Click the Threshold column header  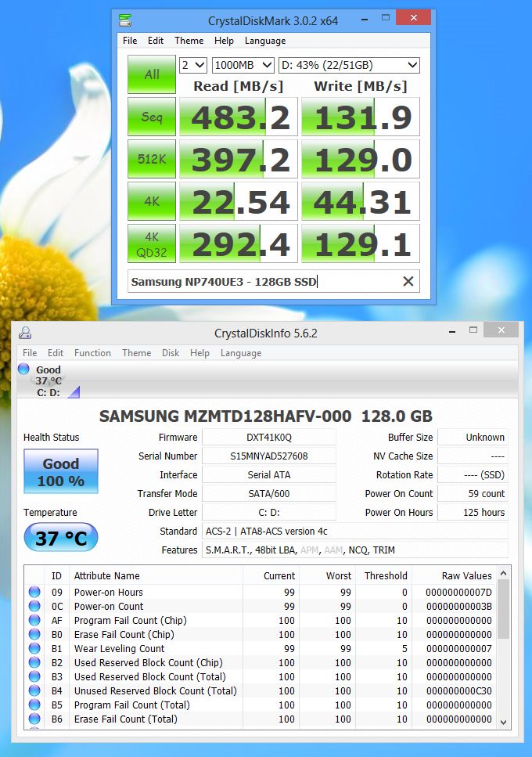386,575
